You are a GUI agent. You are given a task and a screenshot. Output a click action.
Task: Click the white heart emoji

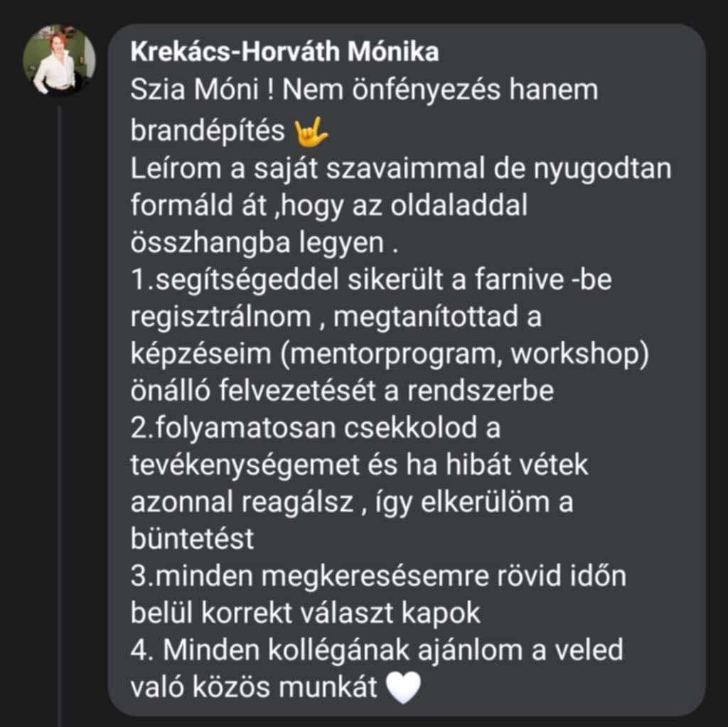tap(404, 688)
